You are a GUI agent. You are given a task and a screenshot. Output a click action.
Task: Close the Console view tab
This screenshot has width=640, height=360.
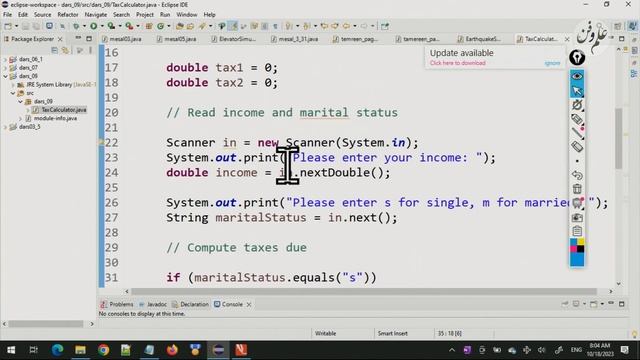(249, 304)
